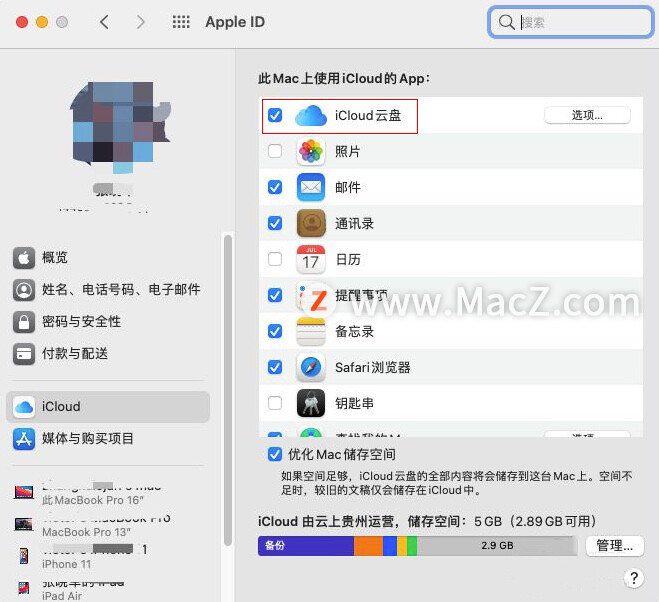This screenshot has width=659, height=602.
Task: Open iCloud Drive Options button
Action: pyautogui.click(x=587, y=115)
